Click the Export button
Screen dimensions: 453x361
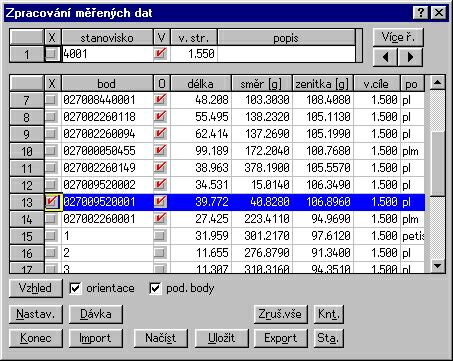click(x=280, y=338)
